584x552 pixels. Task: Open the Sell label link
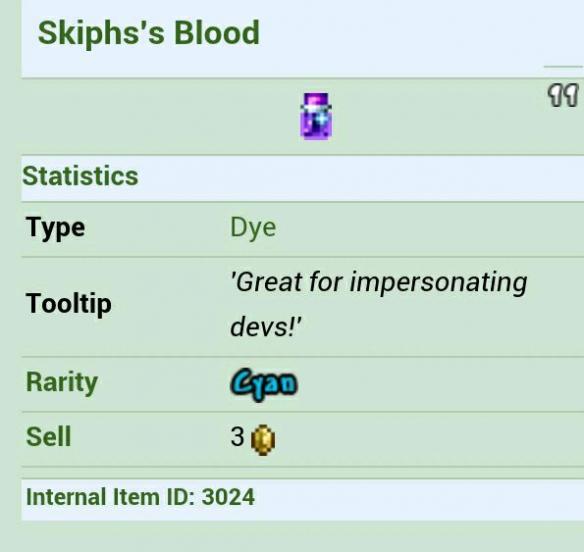(x=48, y=437)
